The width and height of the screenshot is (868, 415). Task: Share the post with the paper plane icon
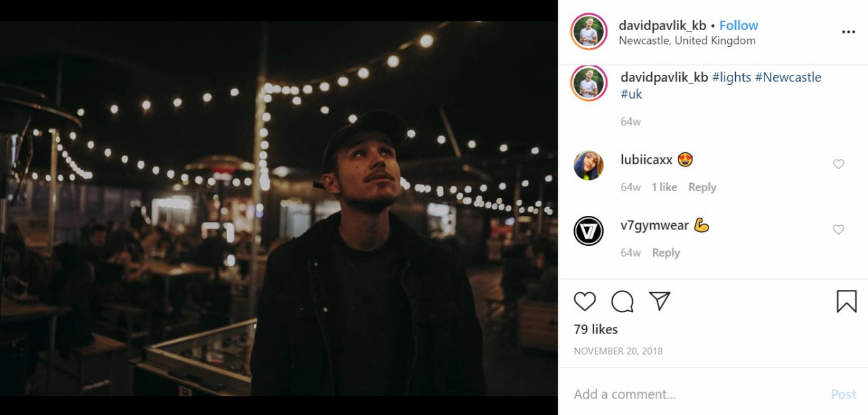pos(660,301)
